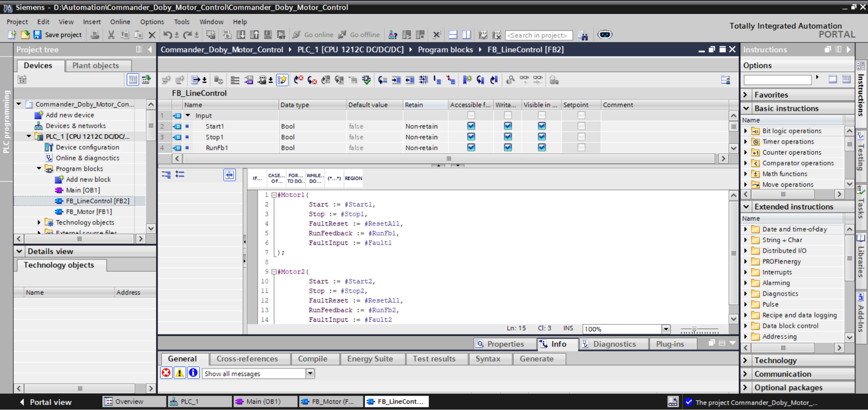Open Overview from bottom taskbar
This screenshot has height=410, width=868.
pyautogui.click(x=134, y=401)
